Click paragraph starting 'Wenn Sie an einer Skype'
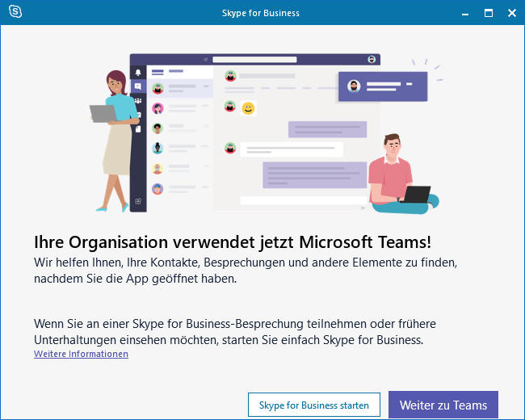Viewport: 525px width, 420px height. pos(235,332)
